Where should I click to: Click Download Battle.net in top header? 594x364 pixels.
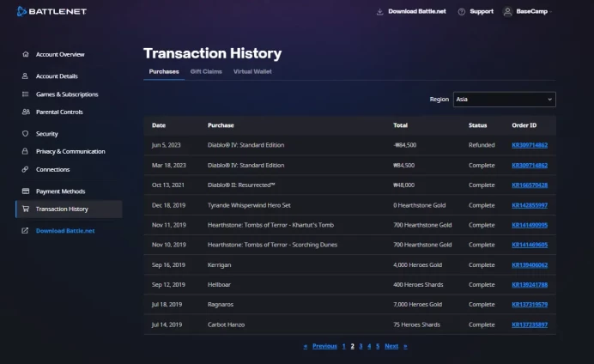click(x=416, y=11)
